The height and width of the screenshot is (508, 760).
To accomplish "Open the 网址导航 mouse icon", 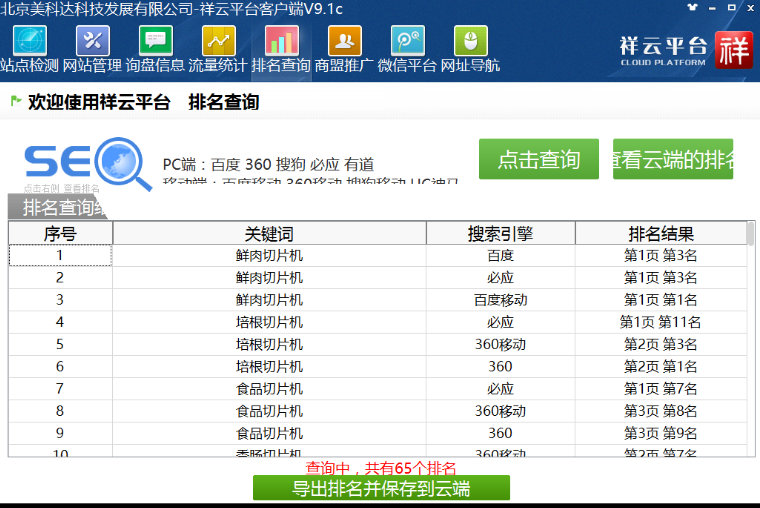I will coord(471,41).
